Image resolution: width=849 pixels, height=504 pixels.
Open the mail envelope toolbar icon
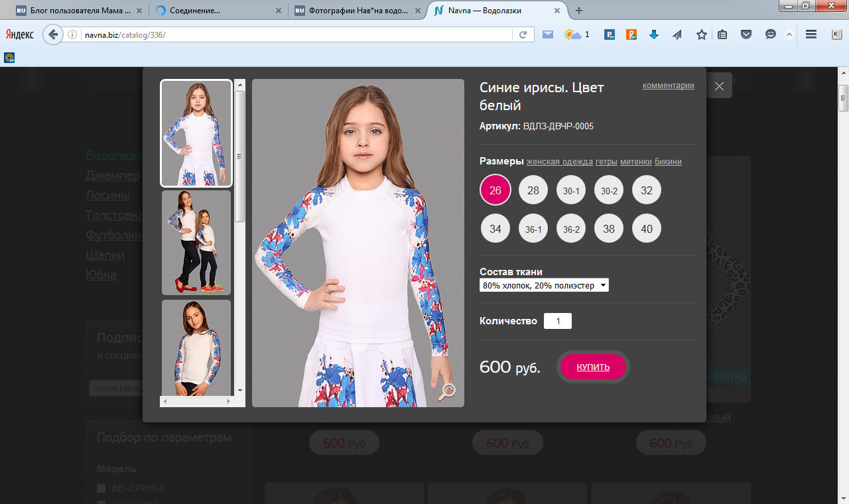tap(548, 34)
